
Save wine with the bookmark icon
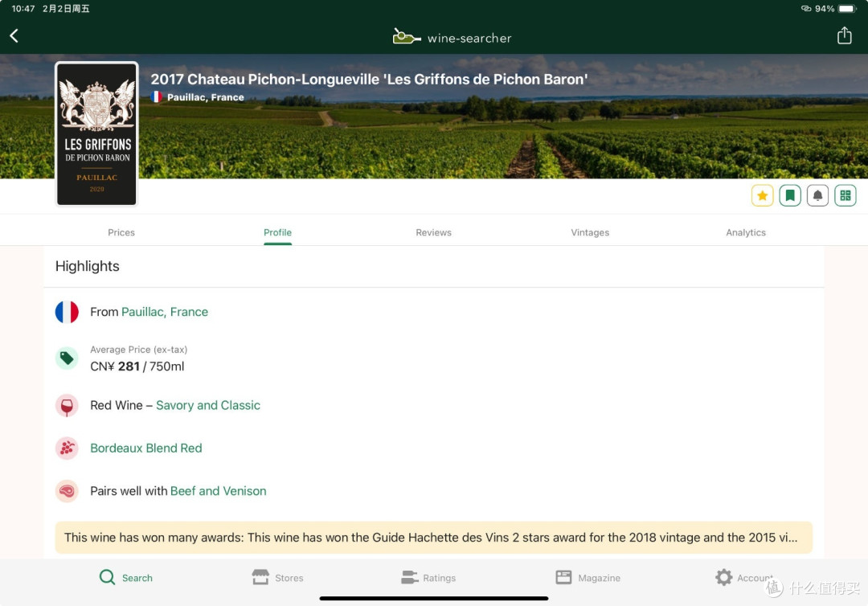point(790,195)
